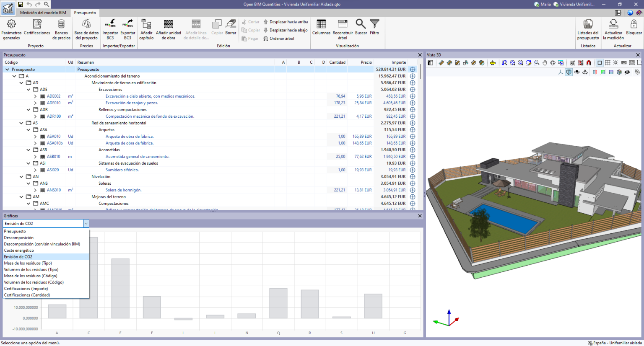Image resolution: width=644 pixels, height=346 pixels.
Task: Toggle the square frame button in Vista 3D
Action: [x=600, y=63]
